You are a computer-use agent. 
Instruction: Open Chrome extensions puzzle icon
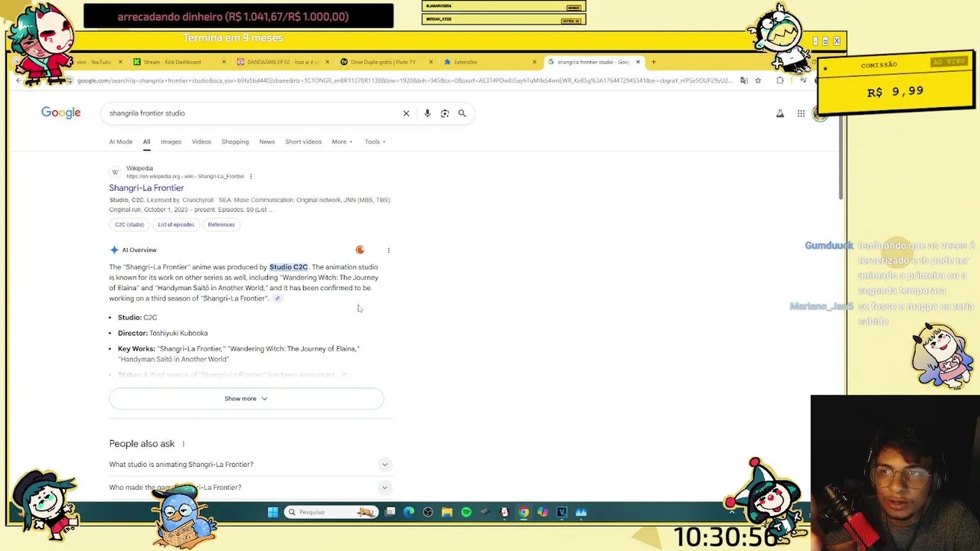(780, 80)
